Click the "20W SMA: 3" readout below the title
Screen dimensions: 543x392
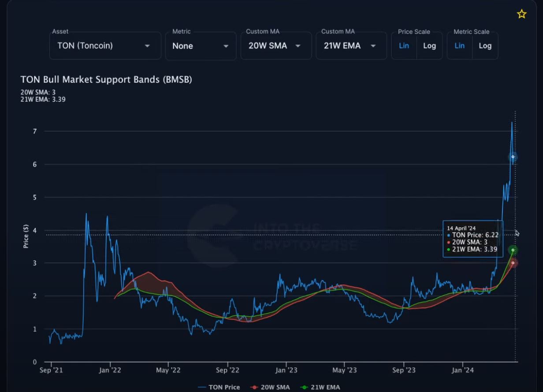[38, 92]
